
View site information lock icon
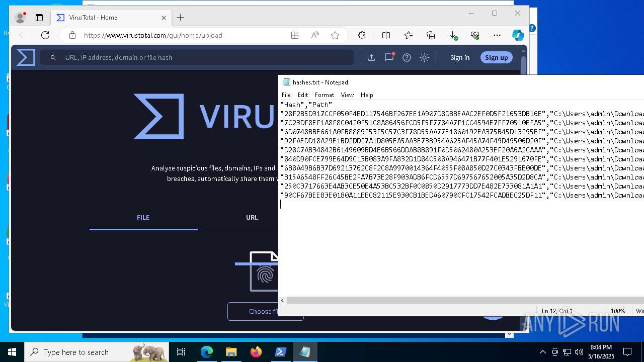click(x=72, y=35)
